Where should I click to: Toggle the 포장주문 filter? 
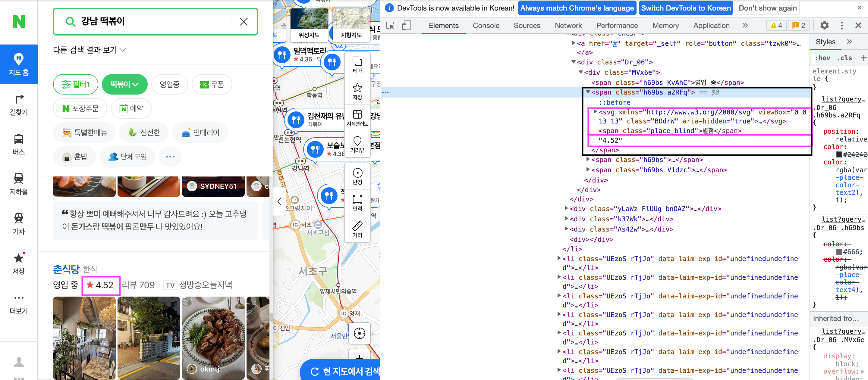tap(80, 108)
